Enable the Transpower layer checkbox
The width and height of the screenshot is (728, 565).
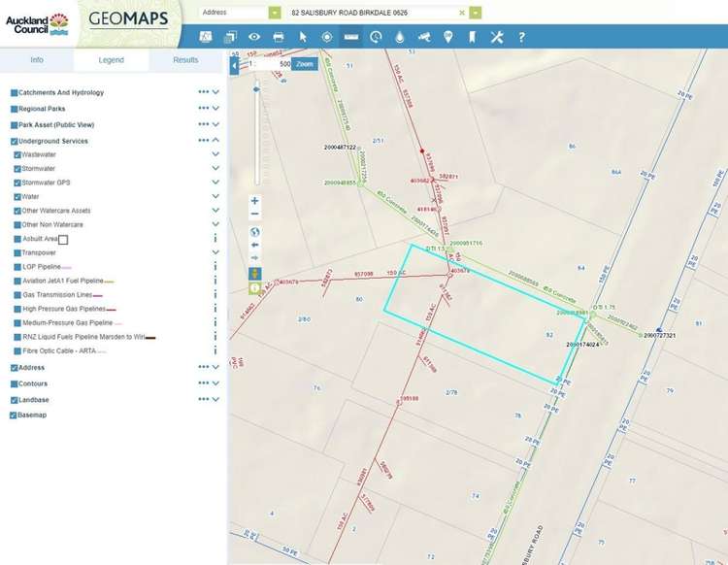point(17,252)
